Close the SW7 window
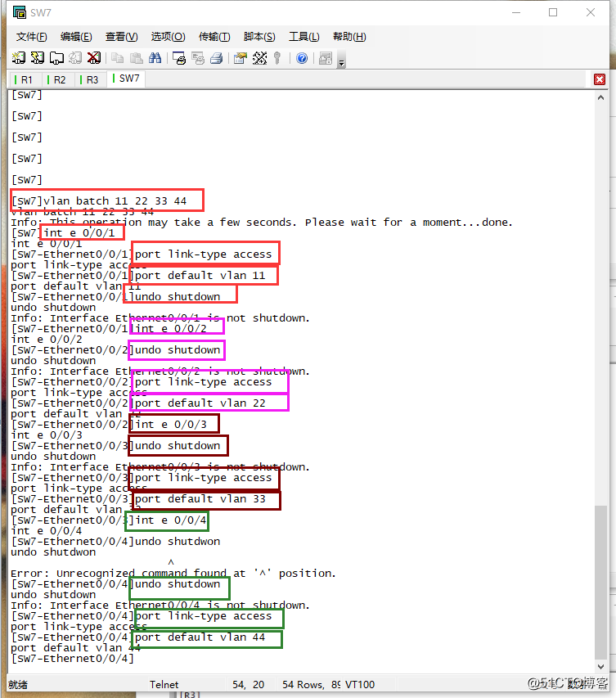Image resolution: width=616 pixels, height=698 pixels. click(591, 12)
